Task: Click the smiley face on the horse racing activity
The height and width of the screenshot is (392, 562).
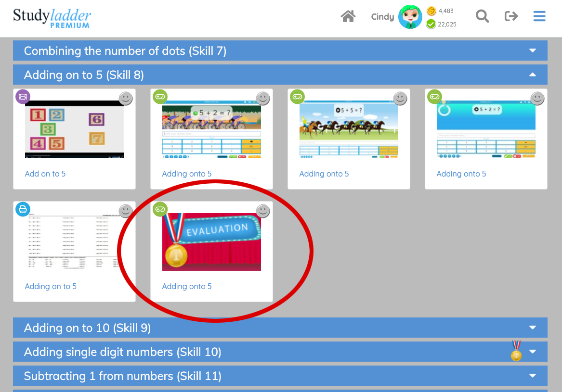Action: click(x=400, y=98)
